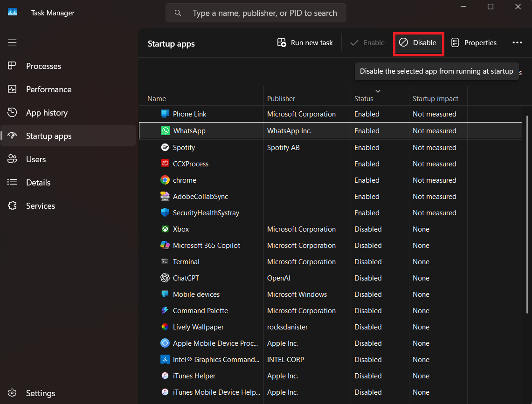The width and height of the screenshot is (532, 404).
Task: Click Enabled status in chrome row
Action: (x=367, y=180)
